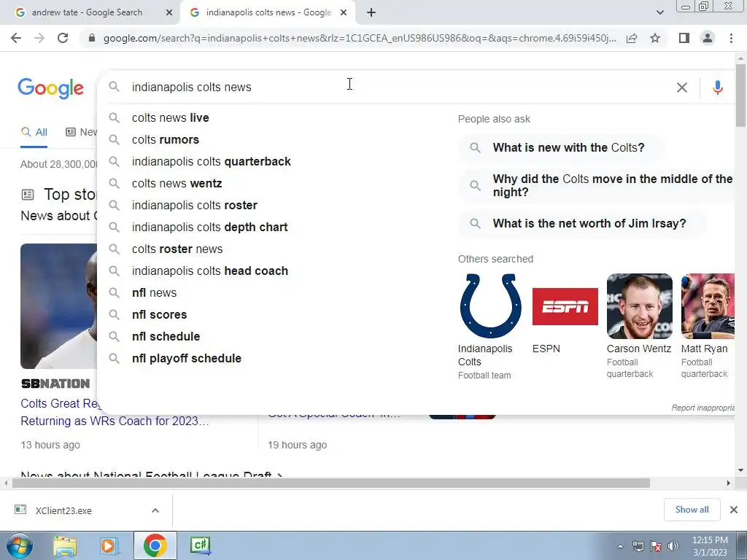Open the Chrome profile avatar
The width and height of the screenshot is (747, 560).
[x=708, y=38]
